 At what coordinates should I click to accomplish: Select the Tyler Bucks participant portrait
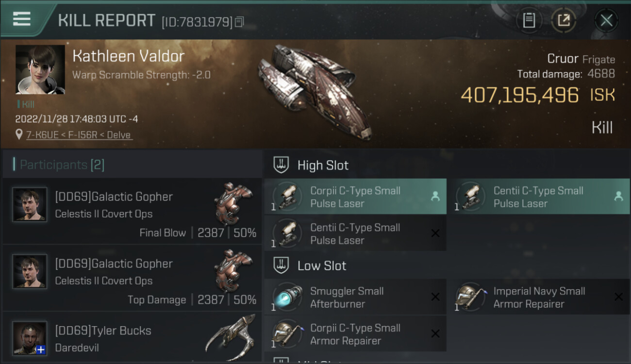click(x=30, y=338)
